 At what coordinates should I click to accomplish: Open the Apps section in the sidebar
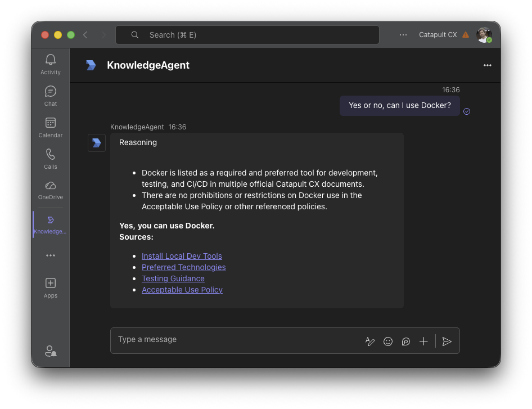click(x=50, y=287)
